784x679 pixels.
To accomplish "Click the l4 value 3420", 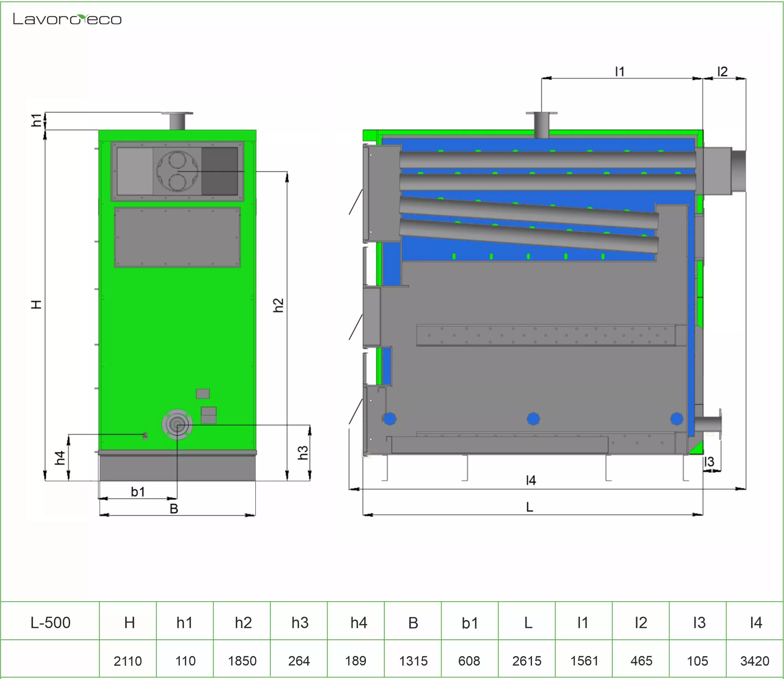I will tap(755, 661).
